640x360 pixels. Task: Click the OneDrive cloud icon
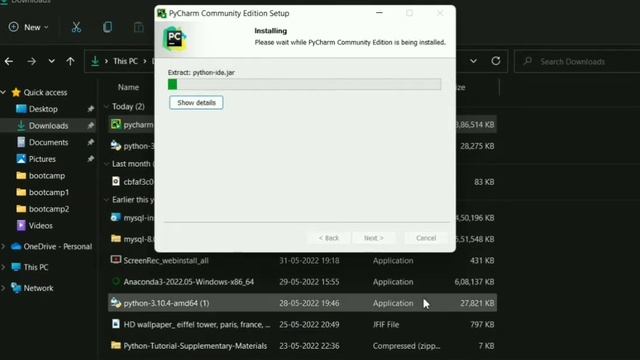tap(16, 247)
